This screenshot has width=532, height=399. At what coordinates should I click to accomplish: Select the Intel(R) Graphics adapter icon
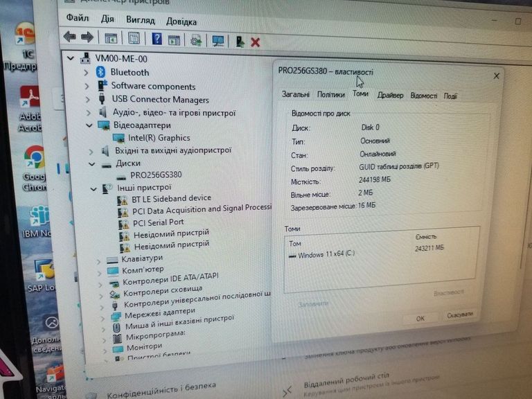point(118,138)
